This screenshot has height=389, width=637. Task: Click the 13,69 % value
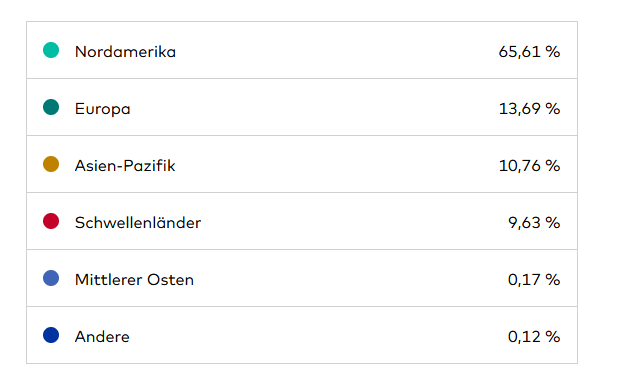tap(529, 109)
